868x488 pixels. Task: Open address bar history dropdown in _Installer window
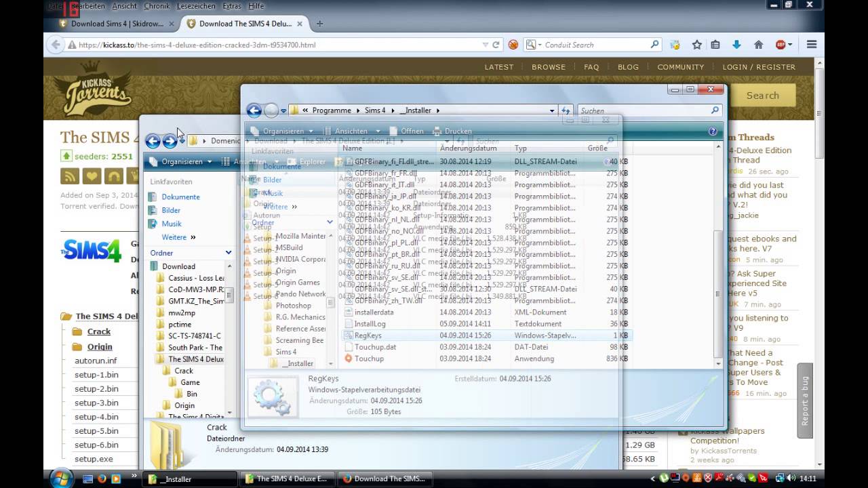pyautogui.click(x=552, y=110)
